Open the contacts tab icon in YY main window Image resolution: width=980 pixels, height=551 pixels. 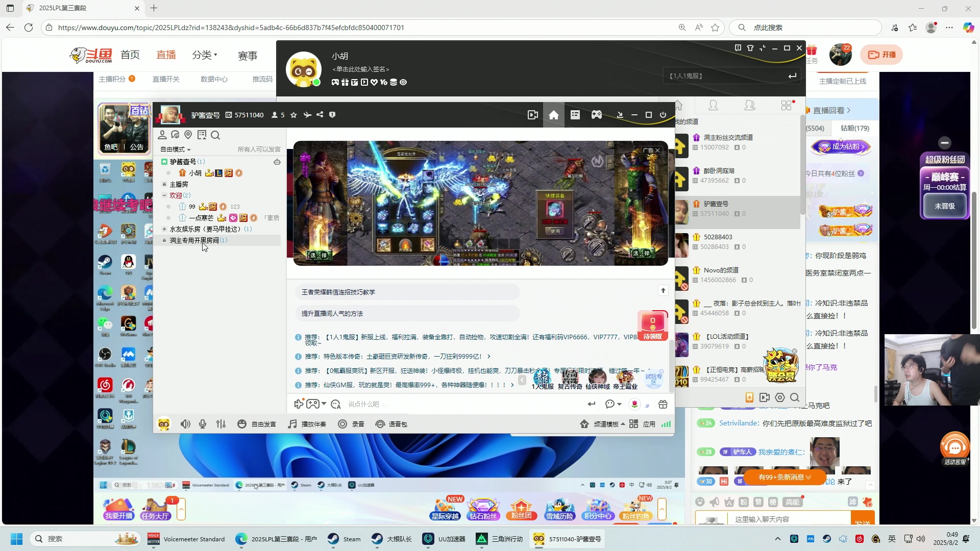(713, 106)
